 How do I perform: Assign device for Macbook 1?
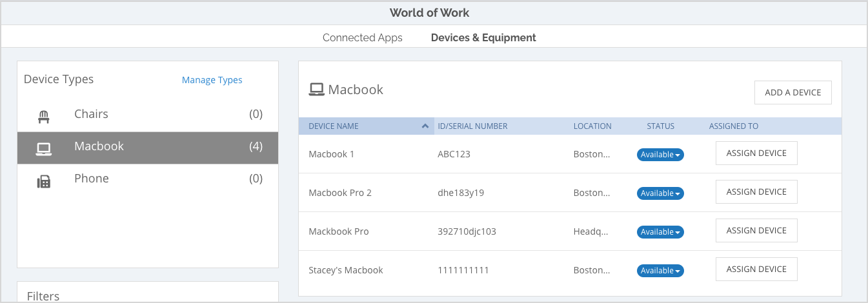coord(756,153)
